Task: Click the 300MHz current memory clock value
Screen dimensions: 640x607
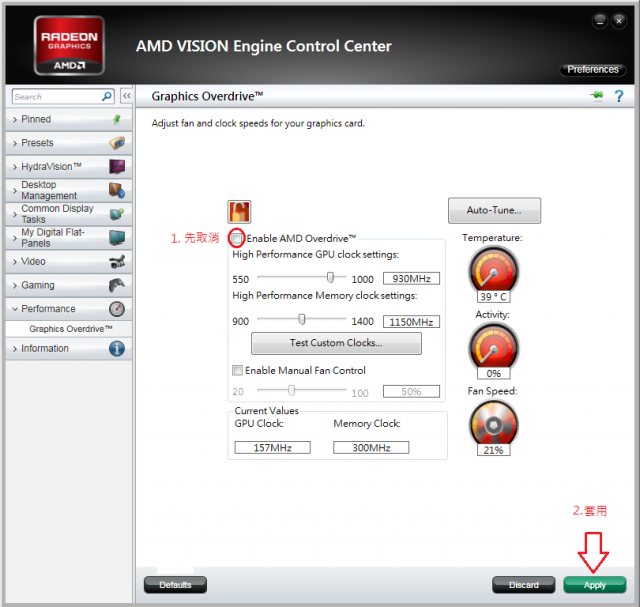Action: coord(371,447)
